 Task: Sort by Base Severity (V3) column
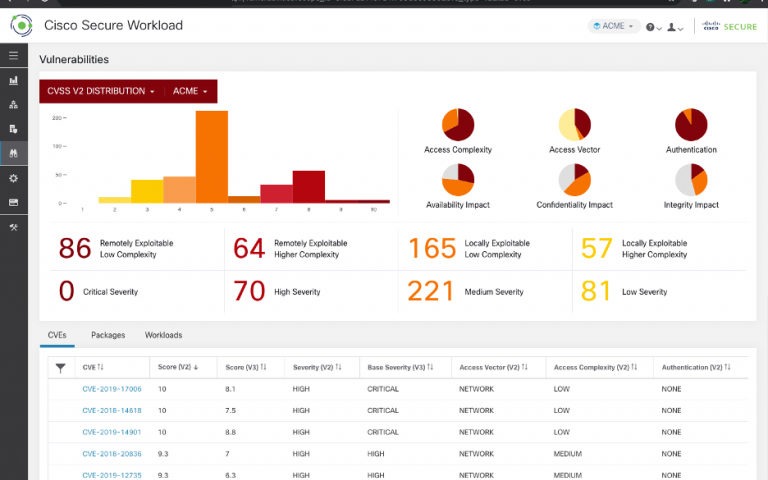[400, 367]
